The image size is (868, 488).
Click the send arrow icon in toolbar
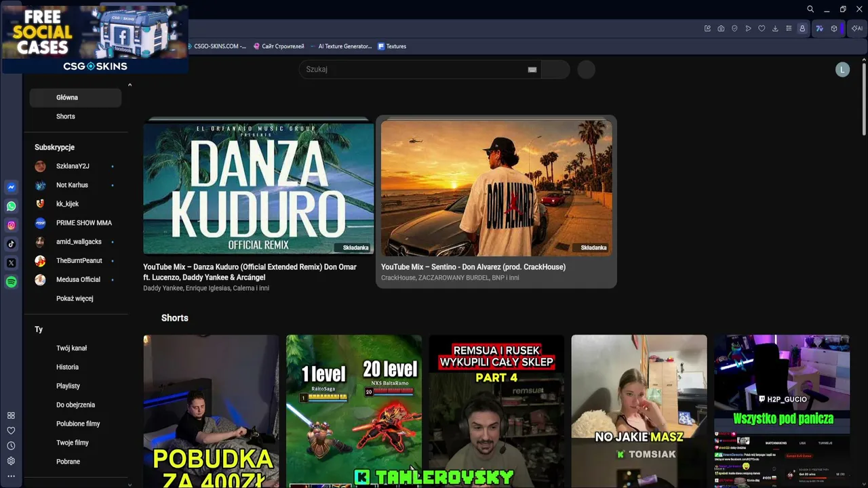pyautogui.click(x=748, y=28)
